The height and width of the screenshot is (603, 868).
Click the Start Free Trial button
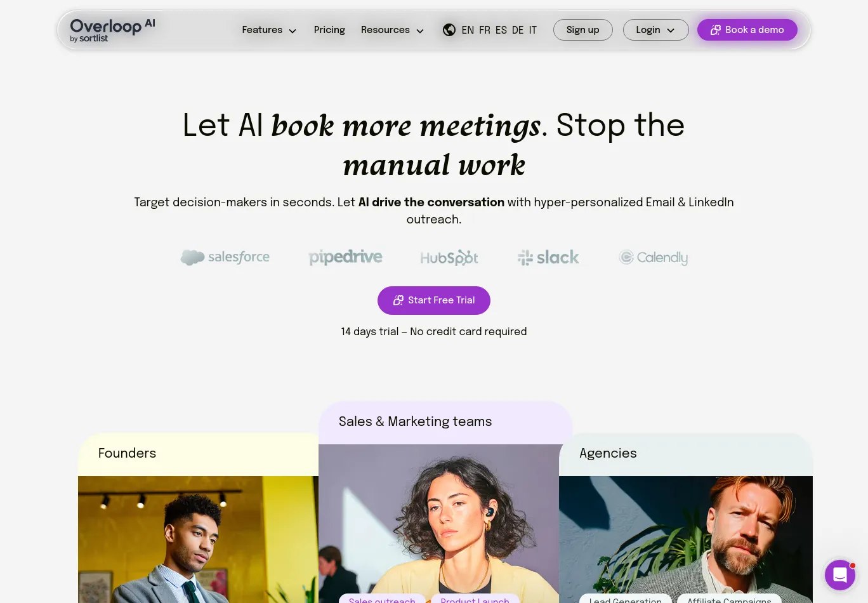pos(434,300)
